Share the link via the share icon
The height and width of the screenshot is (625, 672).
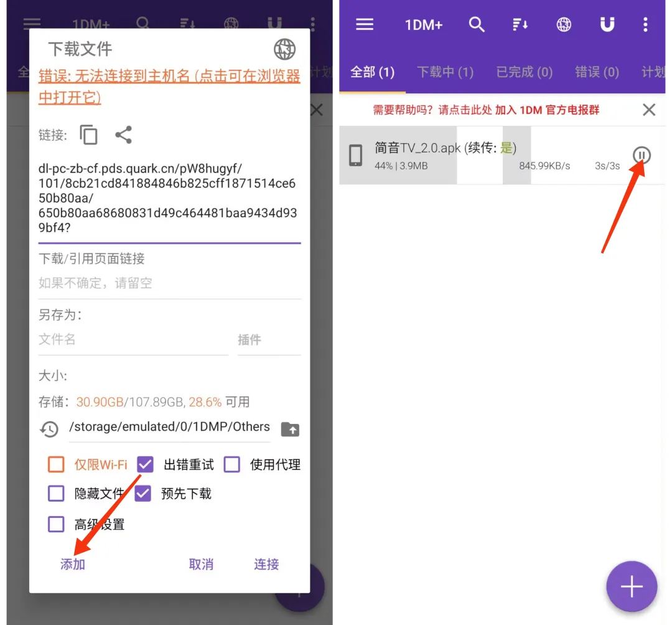coord(123,134)
